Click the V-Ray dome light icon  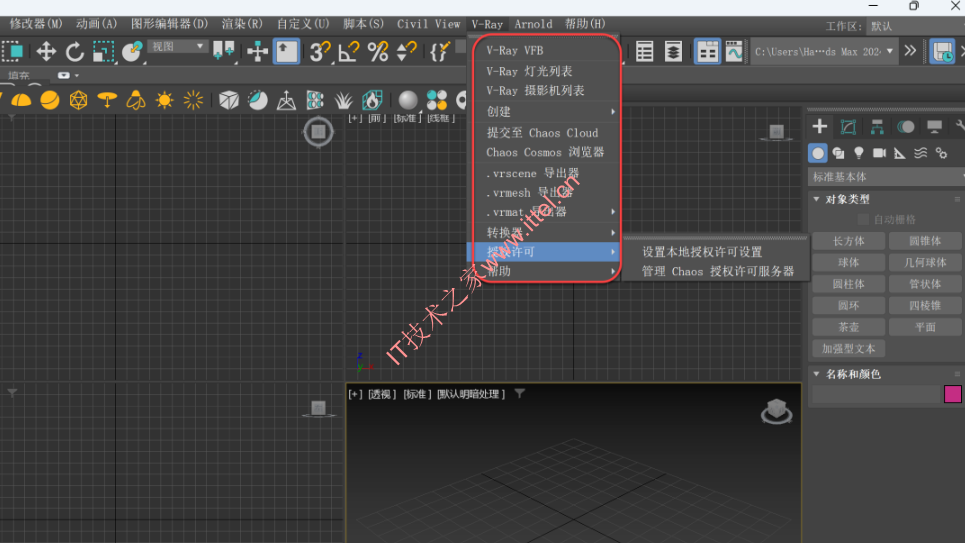tap(21, 100)
